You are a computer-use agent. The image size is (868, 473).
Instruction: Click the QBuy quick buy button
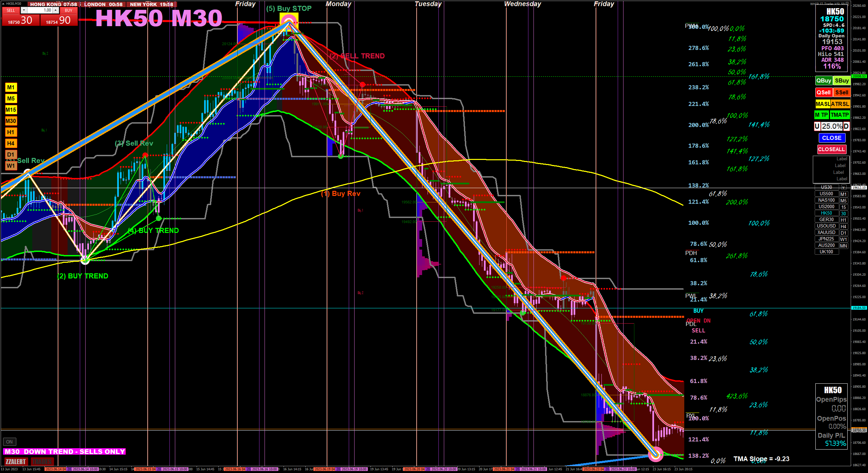pyautogui.click(x=824, y=81)
